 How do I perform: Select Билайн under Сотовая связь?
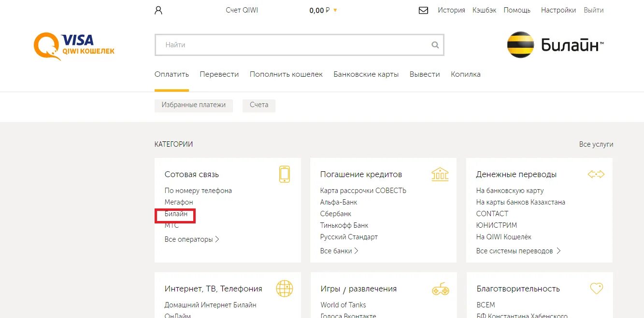pos(176,214)
